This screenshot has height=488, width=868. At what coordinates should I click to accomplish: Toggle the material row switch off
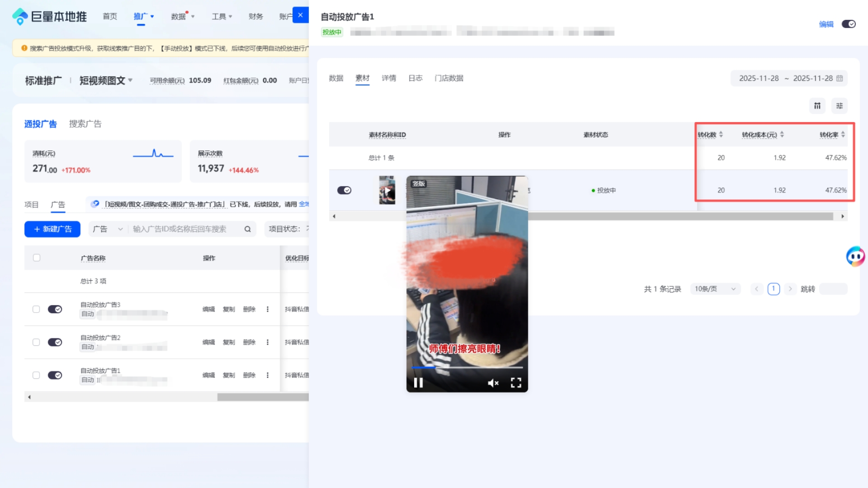pos(344,190)
